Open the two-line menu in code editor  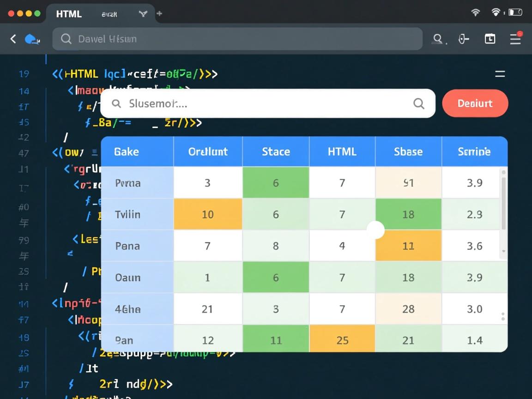tap(500, 74)
